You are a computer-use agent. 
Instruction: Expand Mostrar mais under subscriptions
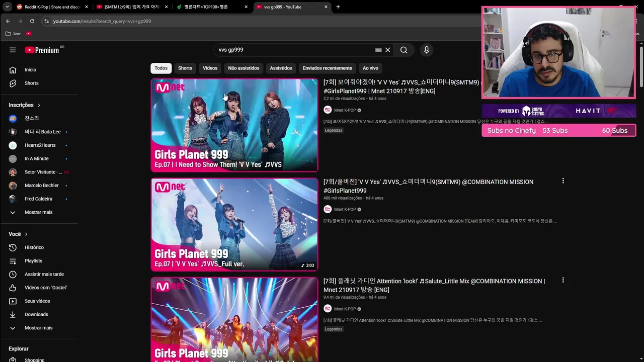coord(39,212)
